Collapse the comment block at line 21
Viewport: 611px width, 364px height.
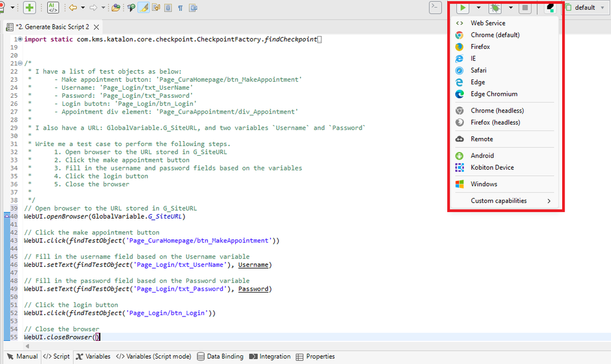[20, 63]
